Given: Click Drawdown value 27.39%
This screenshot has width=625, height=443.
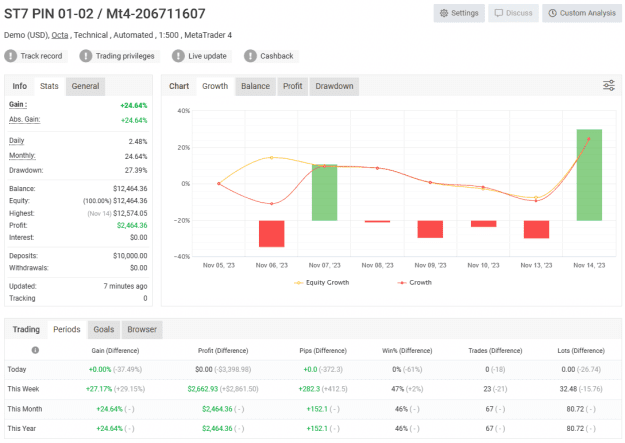Looking at the screenshot, I should (136, 170).
